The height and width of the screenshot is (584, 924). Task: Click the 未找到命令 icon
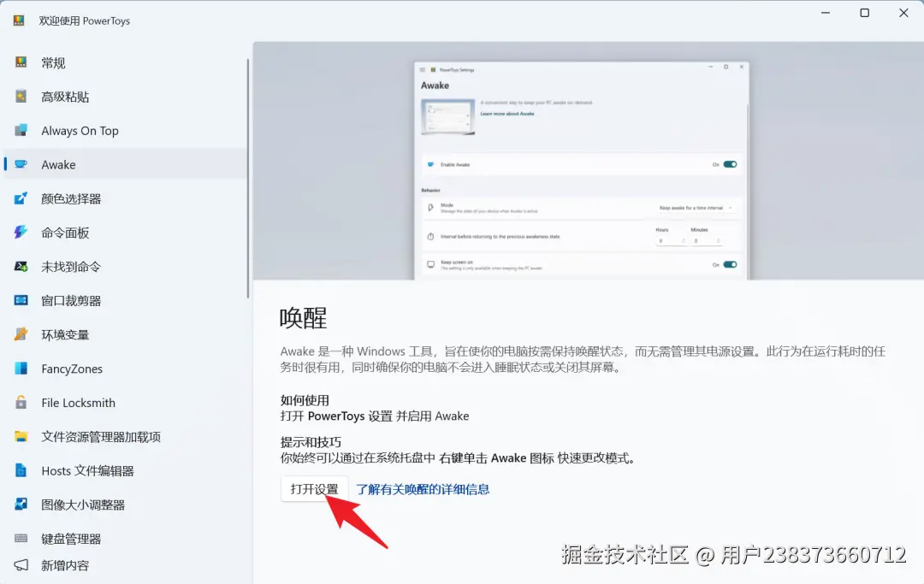(x=21, y=266)
